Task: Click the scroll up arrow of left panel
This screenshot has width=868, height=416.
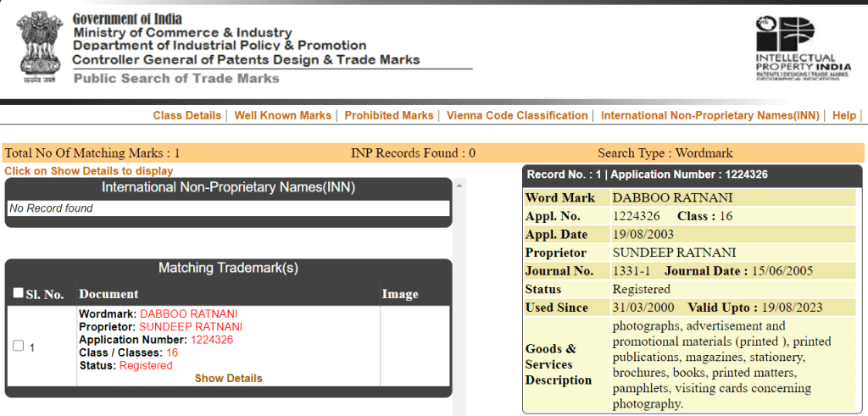Action: coord(460,185)
